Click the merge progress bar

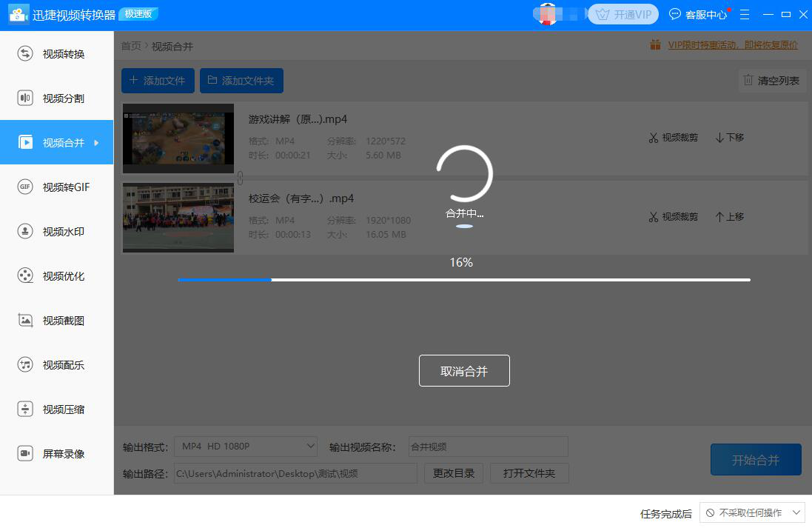click(x=464, y=280)
